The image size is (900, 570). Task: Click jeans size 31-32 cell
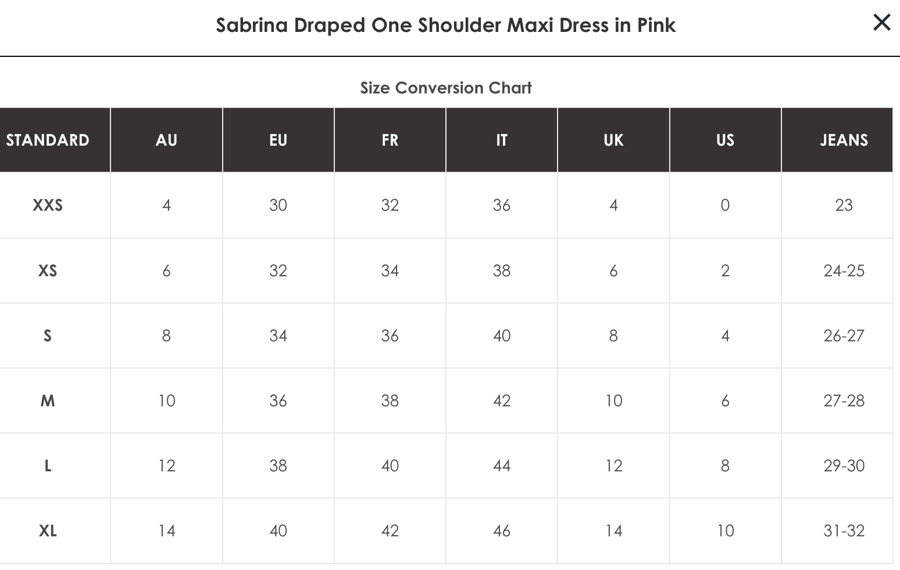point(844,531)
